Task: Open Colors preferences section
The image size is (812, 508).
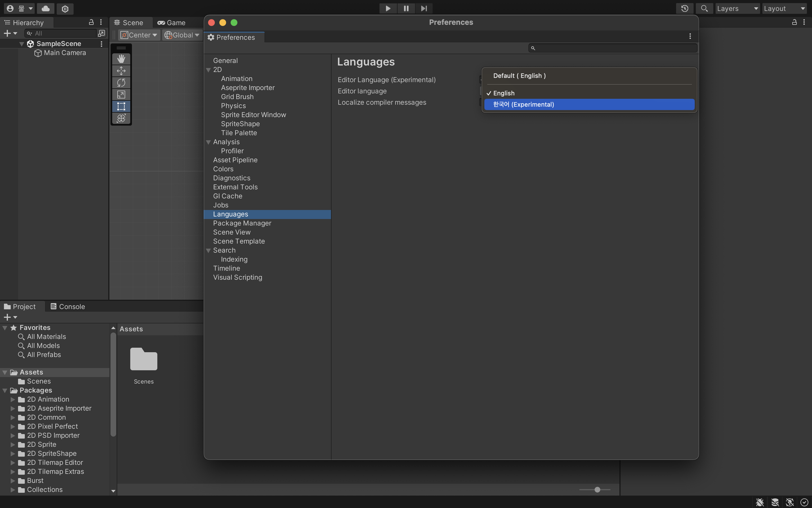Action: pos(223,169)
